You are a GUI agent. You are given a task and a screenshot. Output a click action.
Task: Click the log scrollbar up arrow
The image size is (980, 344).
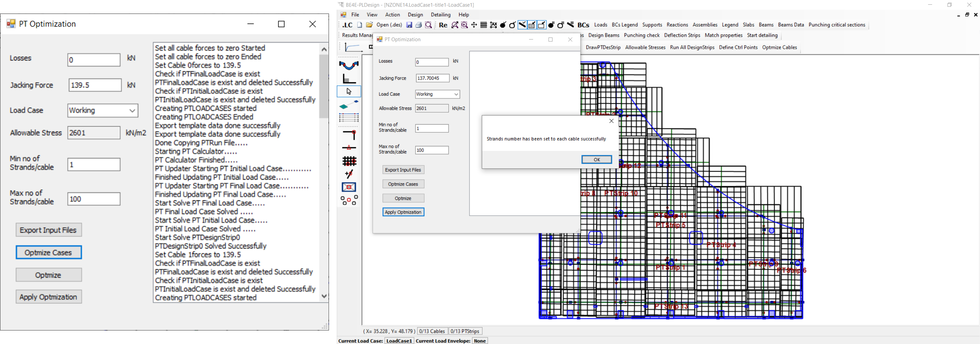(324, 49)
